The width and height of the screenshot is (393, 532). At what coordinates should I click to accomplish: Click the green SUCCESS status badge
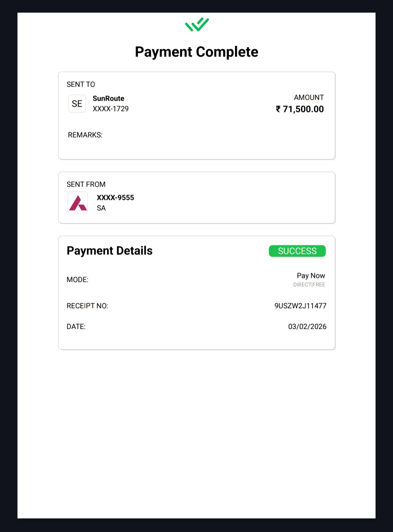pyautogui.click(x=297, y=251)
